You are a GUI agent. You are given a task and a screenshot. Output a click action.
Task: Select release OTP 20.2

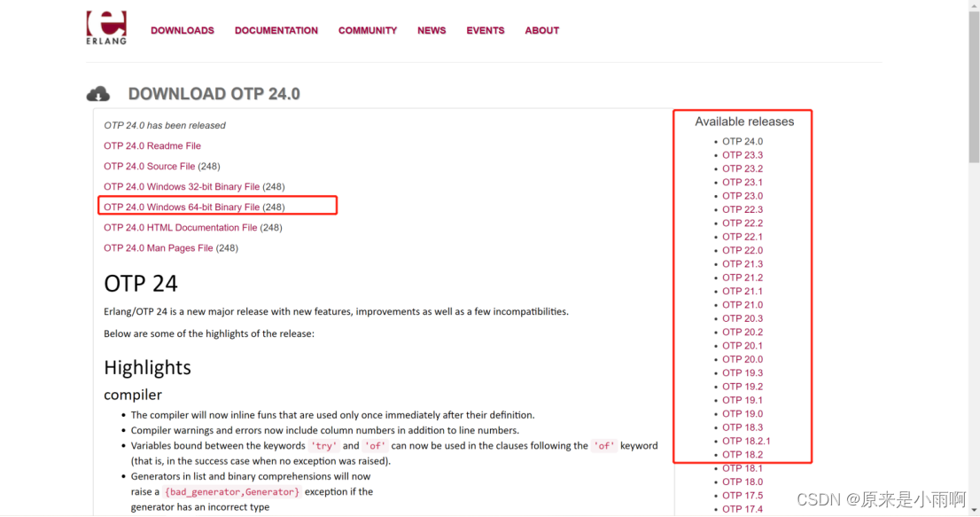(743, 332)
